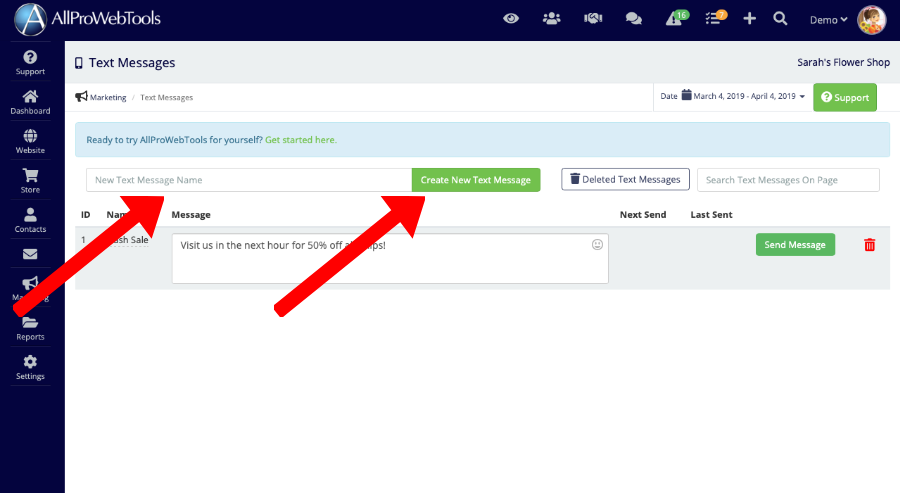Image resolution: width=900 pixels, height=493 pixels.
Task: Click the ID column header
Action: [86, 215]
